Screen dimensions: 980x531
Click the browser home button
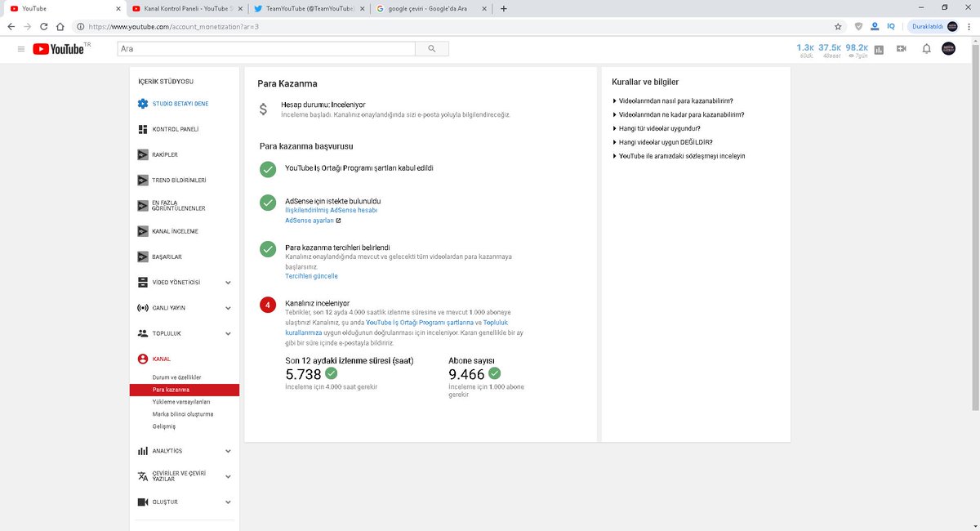60,26
